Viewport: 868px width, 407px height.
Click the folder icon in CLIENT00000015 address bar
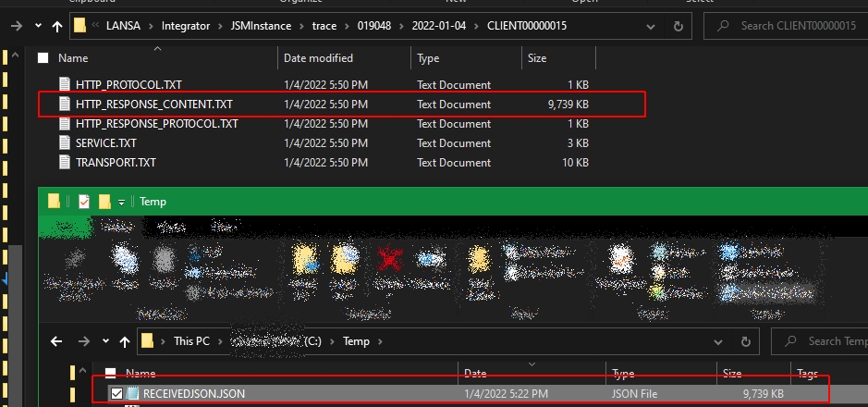click(x=80, y=26)
